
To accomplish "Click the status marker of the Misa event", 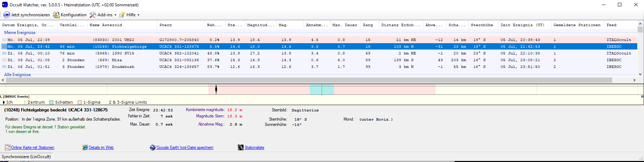I will [4, 60].
